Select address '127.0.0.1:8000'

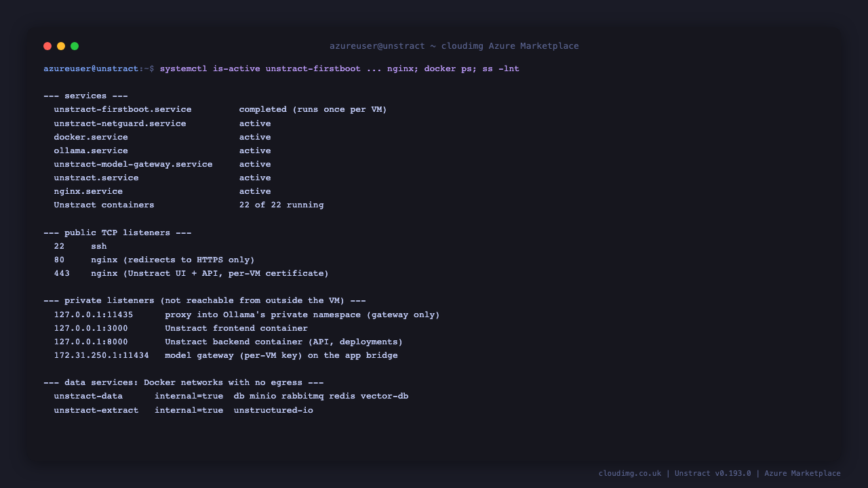click(x=91, y=342)
